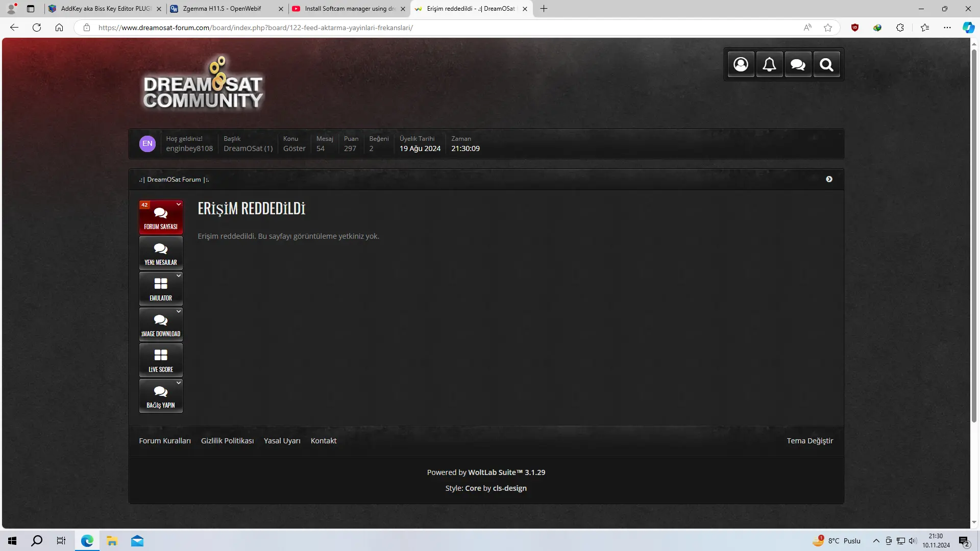Expand the Forum Sayfası dropdown chevron
Screen dimensions: 980x551
(179, 204)
